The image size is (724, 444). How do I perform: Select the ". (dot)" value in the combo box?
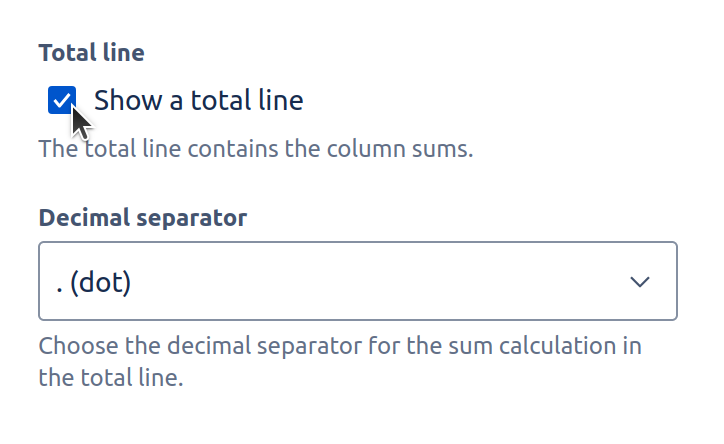tap(94, 282)
